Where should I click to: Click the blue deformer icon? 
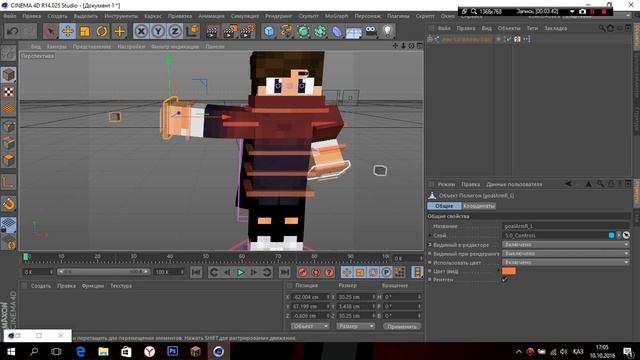[x=337, y=31]
